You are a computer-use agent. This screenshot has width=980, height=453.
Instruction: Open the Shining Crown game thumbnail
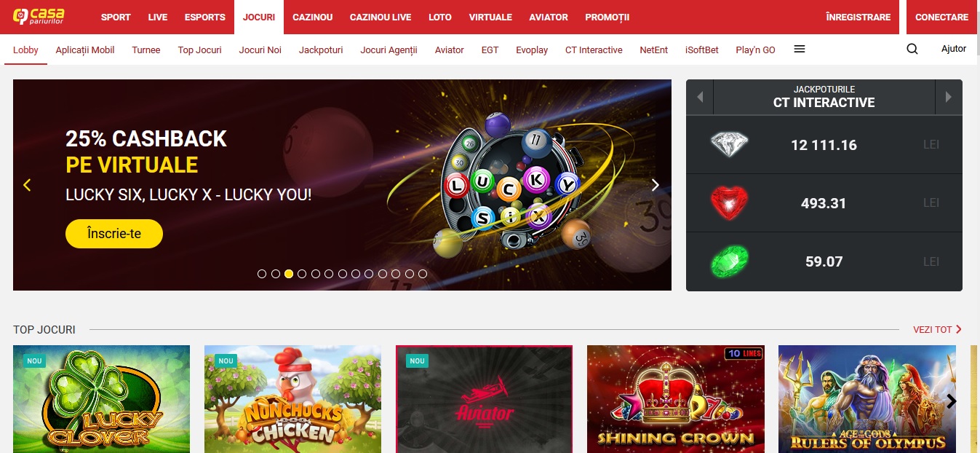675,399
